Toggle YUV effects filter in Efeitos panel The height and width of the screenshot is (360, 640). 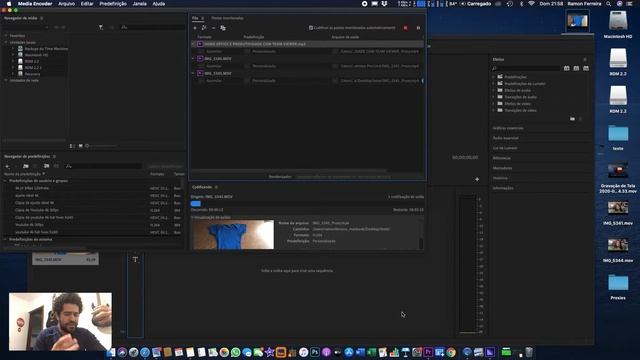(586, 68)
